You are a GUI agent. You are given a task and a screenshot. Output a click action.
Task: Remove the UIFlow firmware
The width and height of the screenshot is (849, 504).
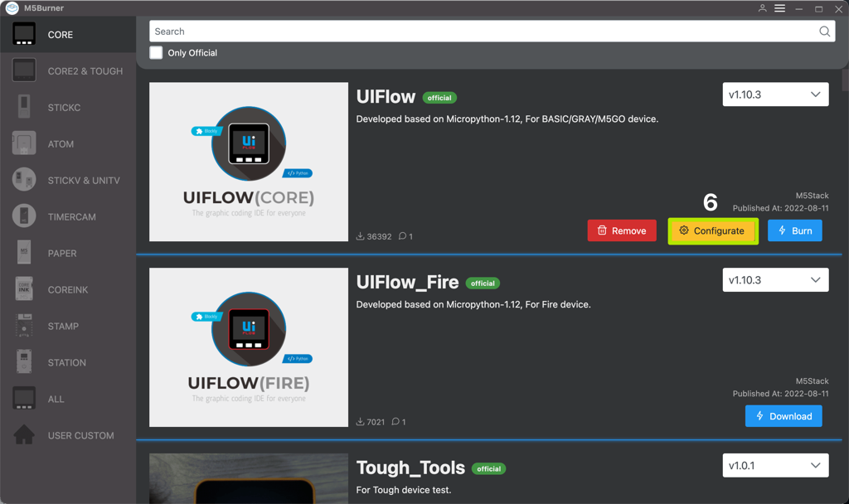pos(622,230)
